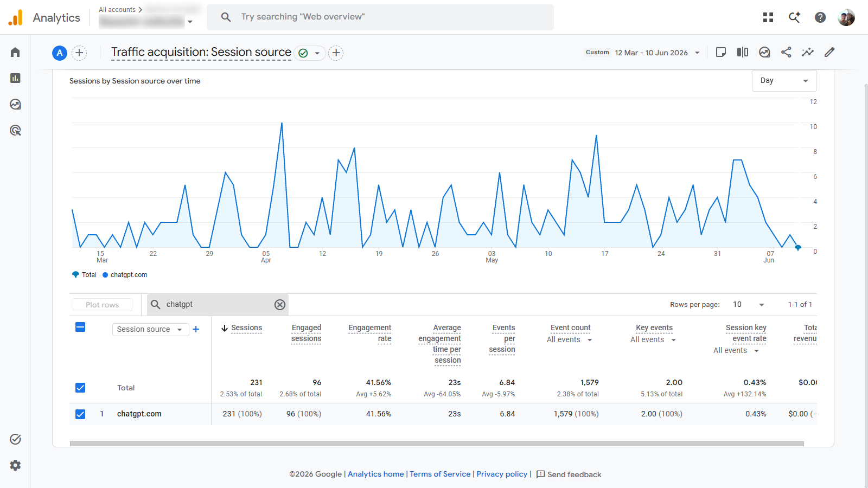The image size is (868, 488).
Task: Open the Google apps grid icon
Action: [x=768, y=17]
